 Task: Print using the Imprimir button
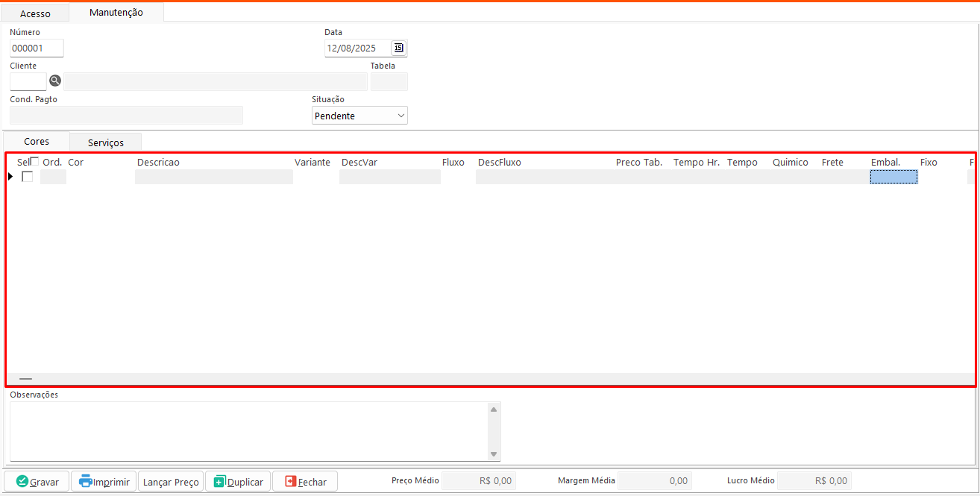104,482
